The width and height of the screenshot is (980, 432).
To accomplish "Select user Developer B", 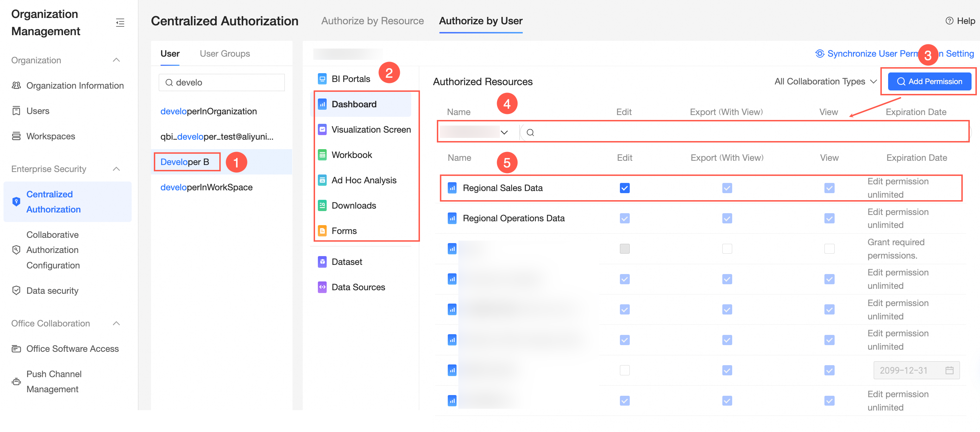I will (185, 162).
